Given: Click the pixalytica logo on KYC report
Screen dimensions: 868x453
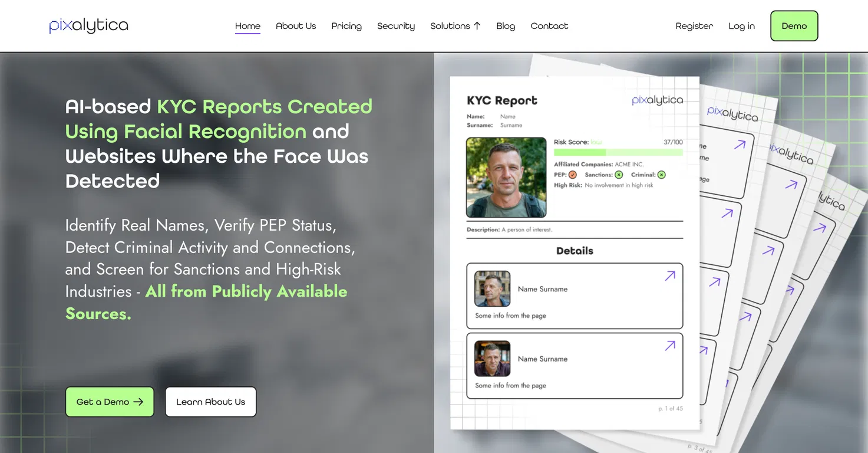Looking at the screenshot, I should pos(657,100).
